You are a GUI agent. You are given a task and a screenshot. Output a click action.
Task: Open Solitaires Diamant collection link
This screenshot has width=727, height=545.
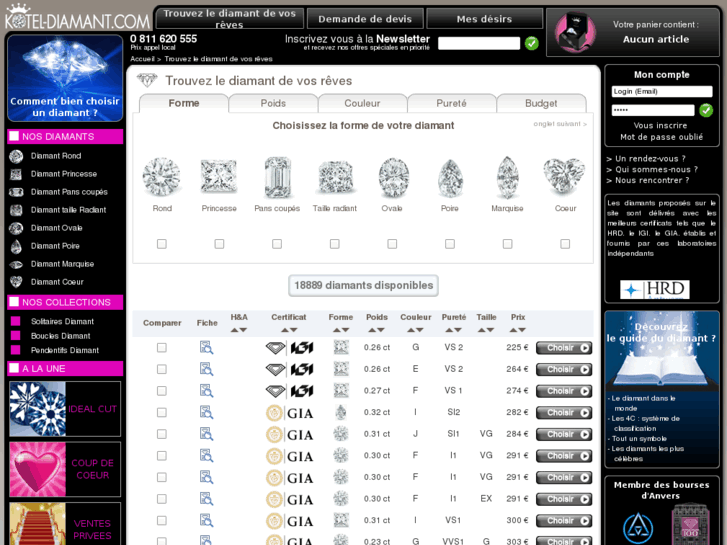(63, 321)
